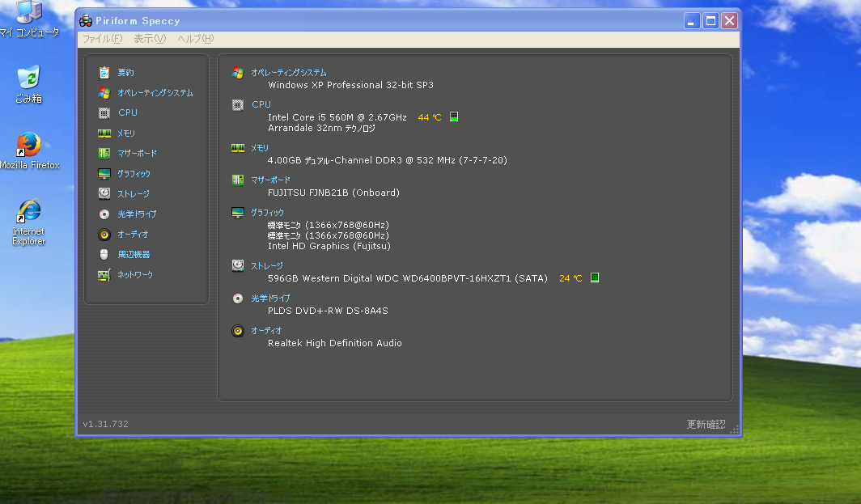
Task: Click the Speccy title bar app icon
Action: (x=86, y=21)
